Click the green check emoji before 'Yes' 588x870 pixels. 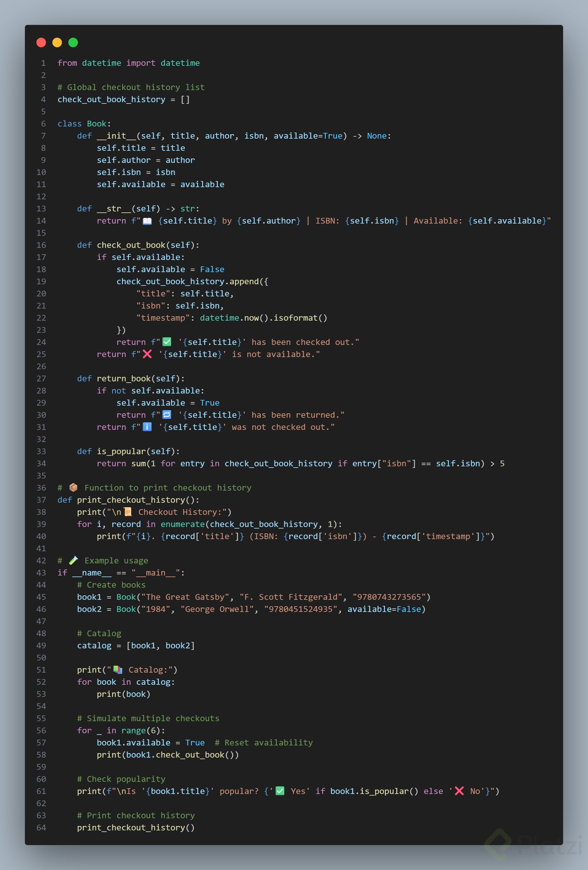[280, 791]
